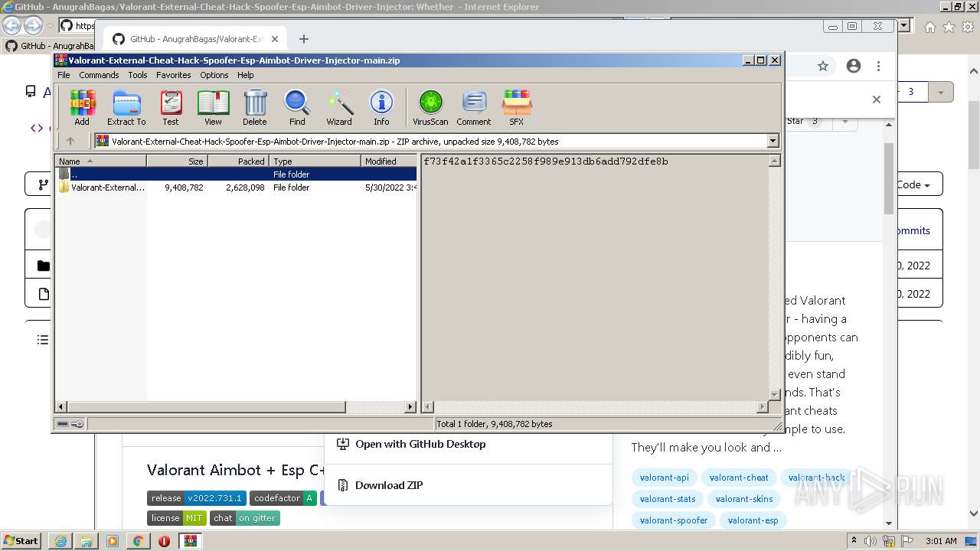This screenshot has height=551, width=980.
Task: Open the valorant-stats topic tag
Action: (x=668, y=499)
